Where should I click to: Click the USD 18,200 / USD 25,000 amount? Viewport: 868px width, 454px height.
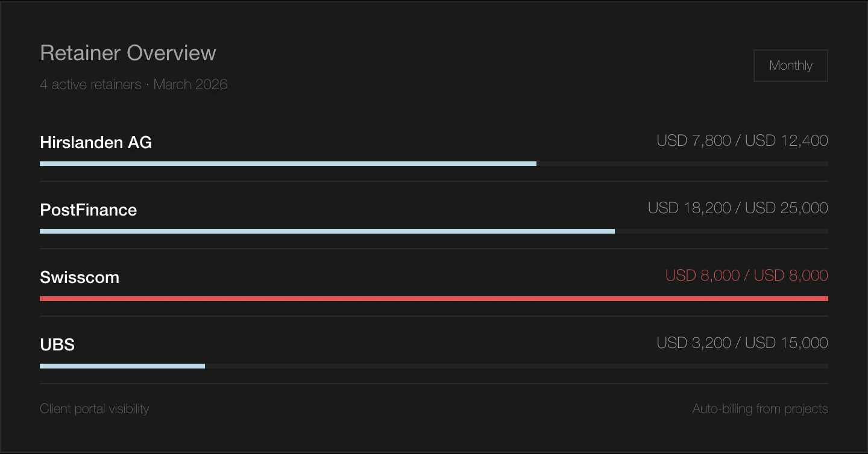click(738, 208)
